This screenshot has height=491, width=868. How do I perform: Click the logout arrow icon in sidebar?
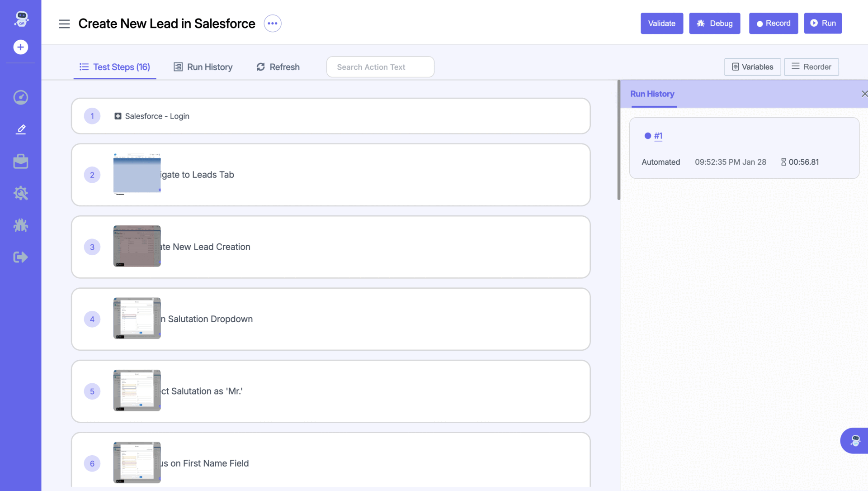20,257
